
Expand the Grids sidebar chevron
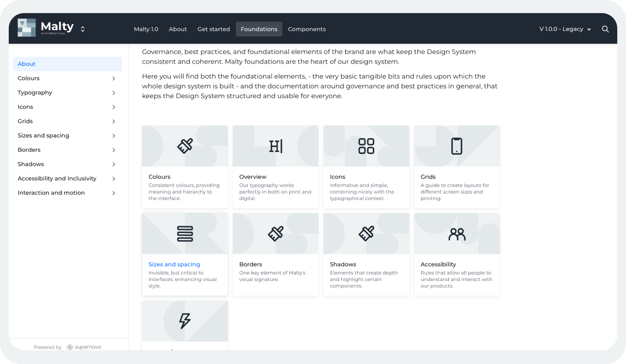(114, 121)
